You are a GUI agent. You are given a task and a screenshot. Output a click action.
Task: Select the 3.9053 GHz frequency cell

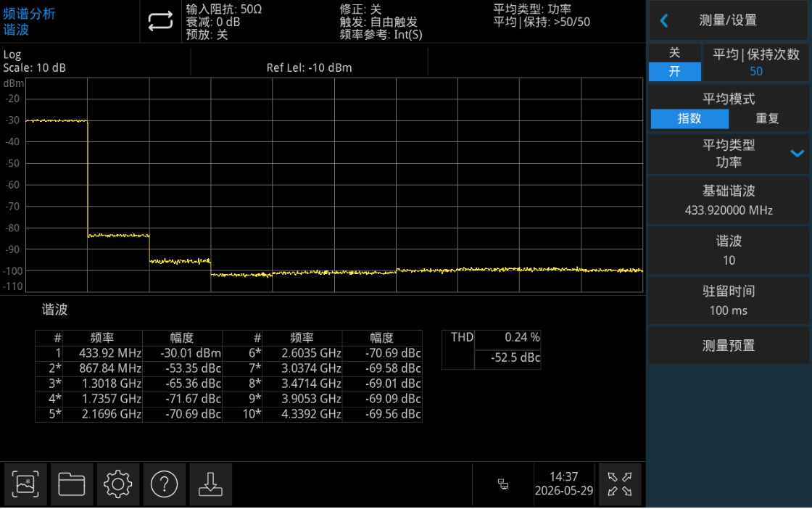302,399
